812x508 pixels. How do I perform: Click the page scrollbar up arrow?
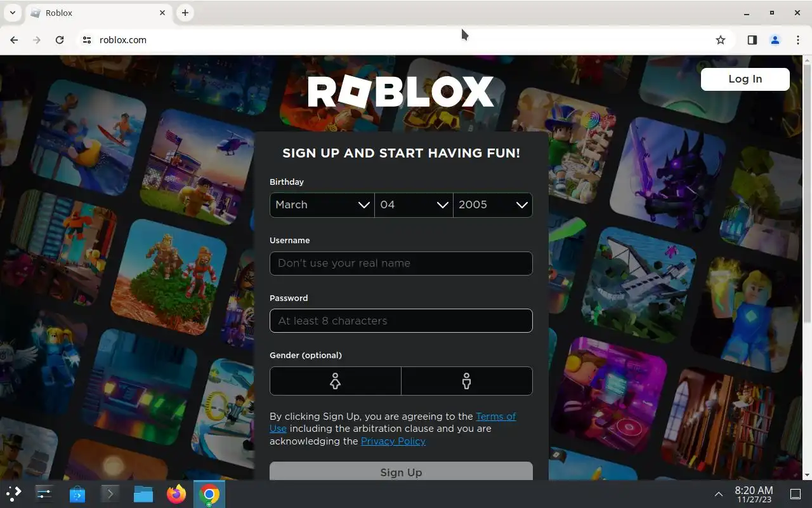coord(807,60)
